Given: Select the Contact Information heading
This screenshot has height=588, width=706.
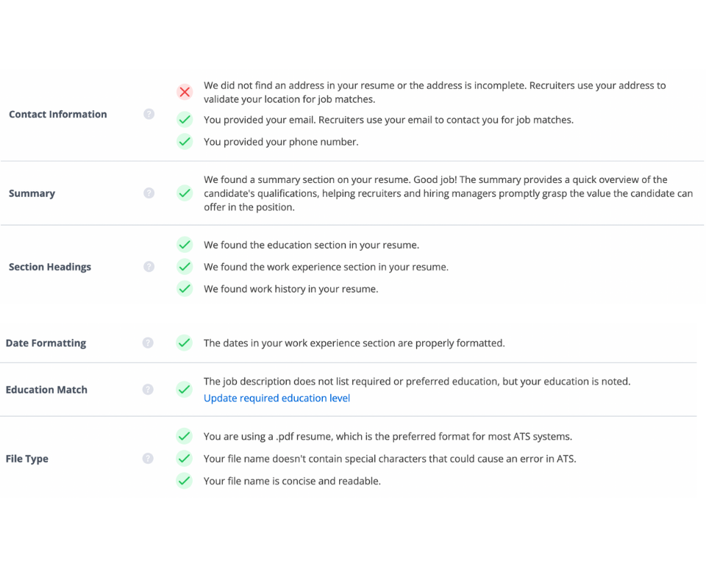Looking at the screenshot, I should 57,114.
